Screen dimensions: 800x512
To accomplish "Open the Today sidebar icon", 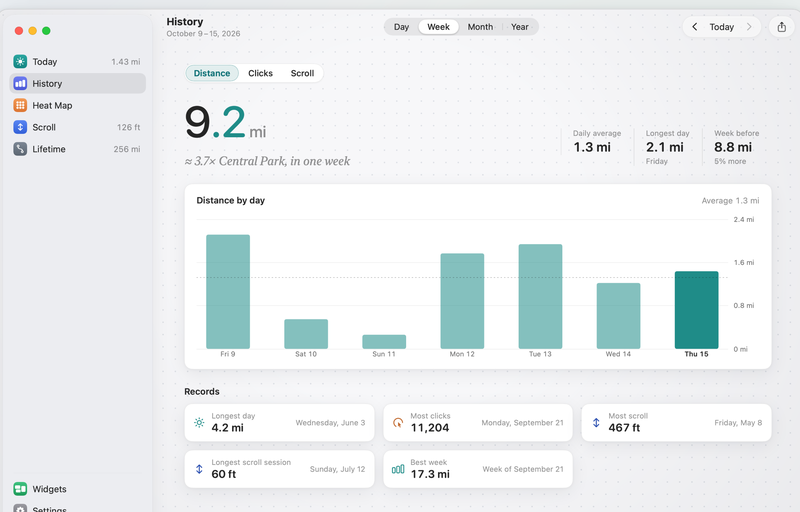I will tap(20, 62).
